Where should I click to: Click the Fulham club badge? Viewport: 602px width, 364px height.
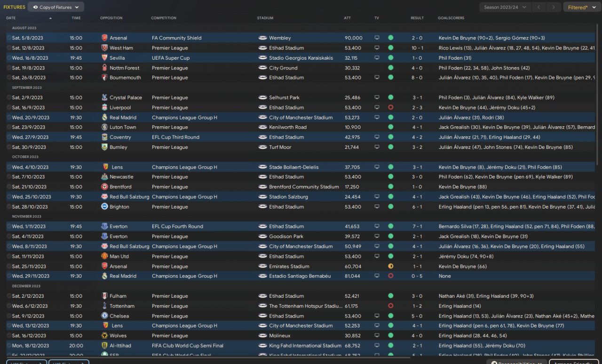pyautogui.click(x=104, y=296)
